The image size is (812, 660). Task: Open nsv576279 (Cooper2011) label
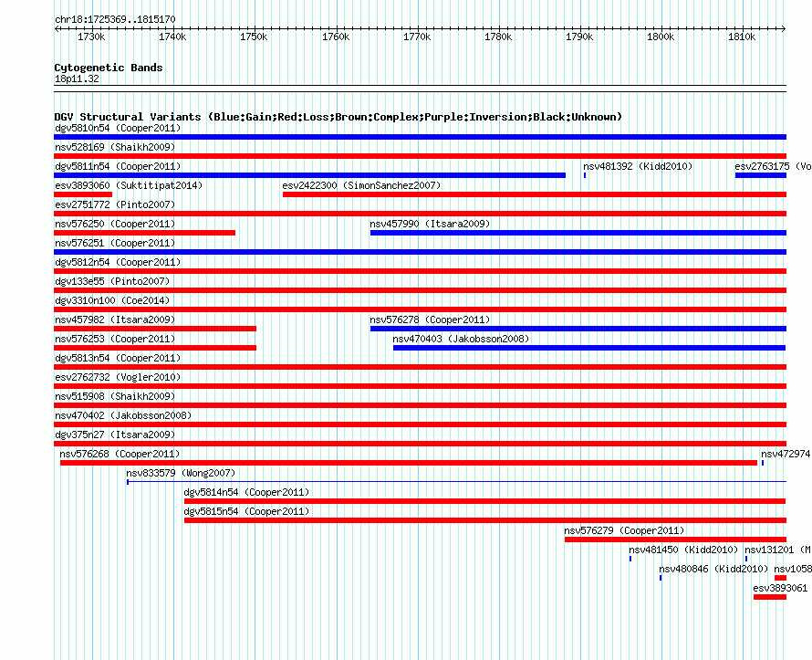[x=624, y=530]
